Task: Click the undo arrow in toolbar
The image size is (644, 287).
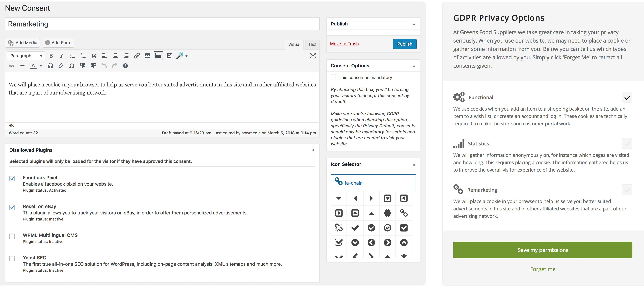Action: pos(104,66)
